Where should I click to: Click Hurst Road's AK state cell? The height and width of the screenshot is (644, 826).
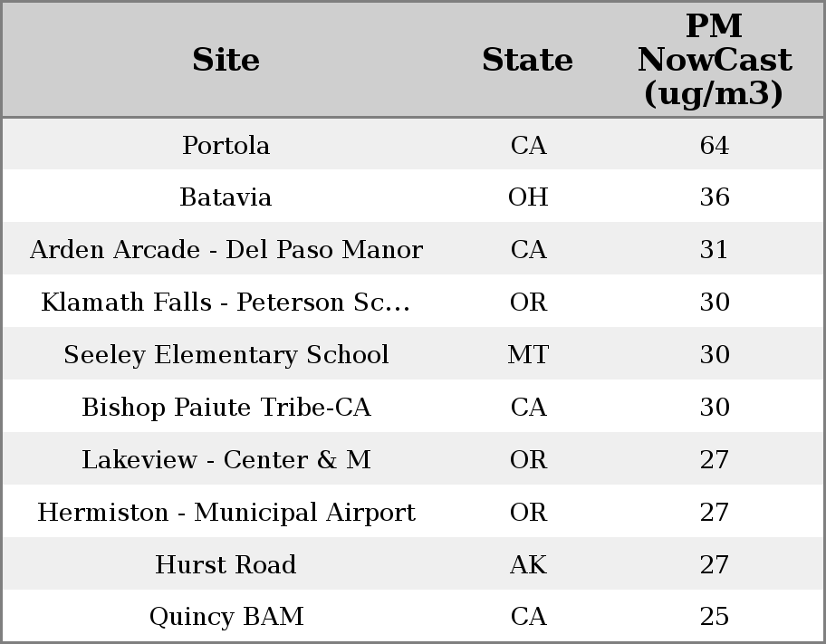528,565
